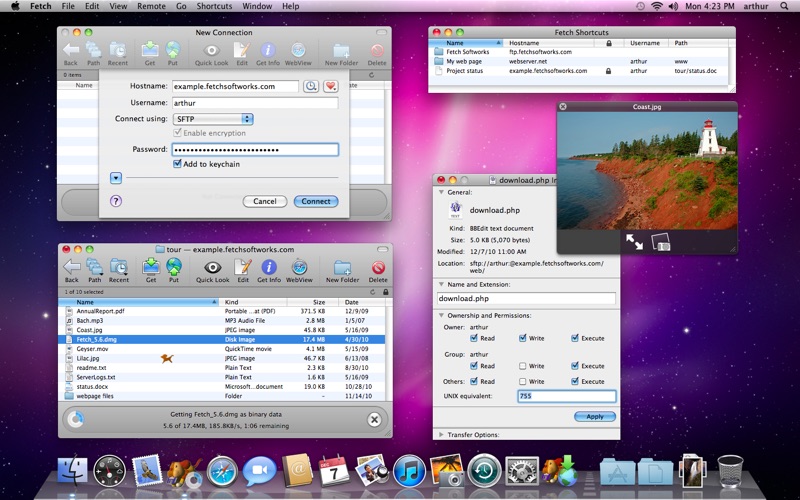Expand more connection options disclosure button
800x500 pixels.
(x=116, y=178)
